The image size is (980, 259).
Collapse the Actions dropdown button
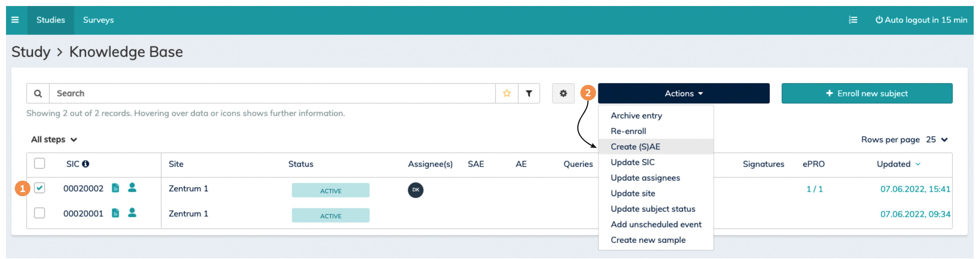683,93
